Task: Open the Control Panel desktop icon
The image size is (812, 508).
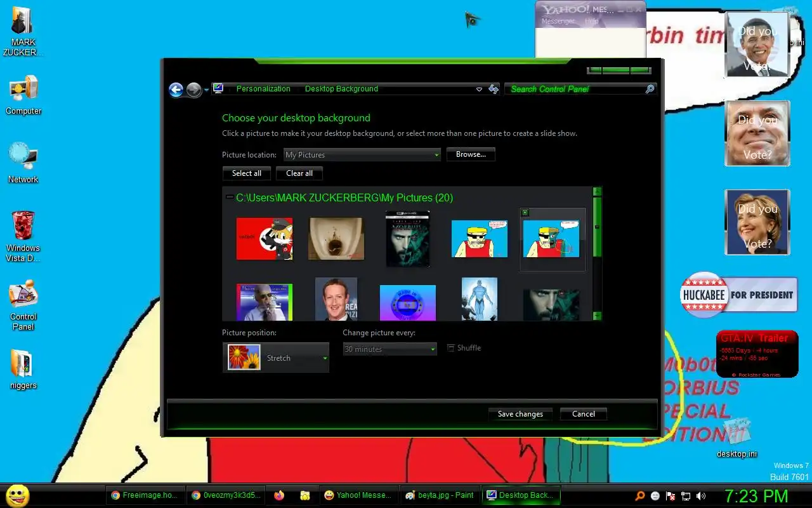Action: coord(23,305)
